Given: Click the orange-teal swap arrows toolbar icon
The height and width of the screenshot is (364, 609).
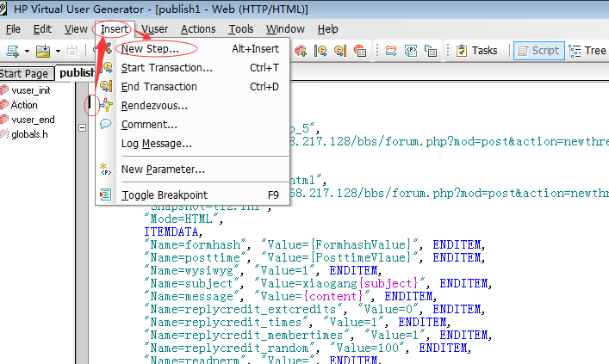Looking at the screenshot, I should pos(391,51).
